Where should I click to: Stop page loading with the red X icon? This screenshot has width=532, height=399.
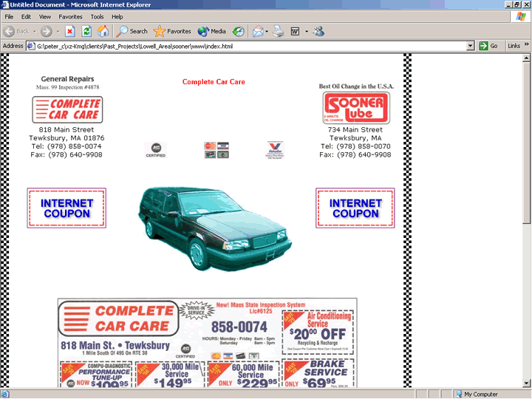[x=70, y=32]
